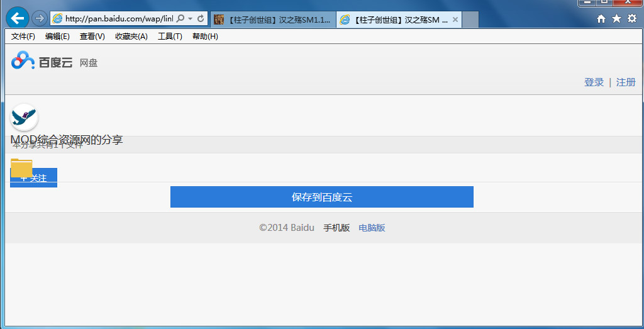Screen dimensions: 644x329
Task: Click the 百度云 logo
Action: tap(42, 61)
